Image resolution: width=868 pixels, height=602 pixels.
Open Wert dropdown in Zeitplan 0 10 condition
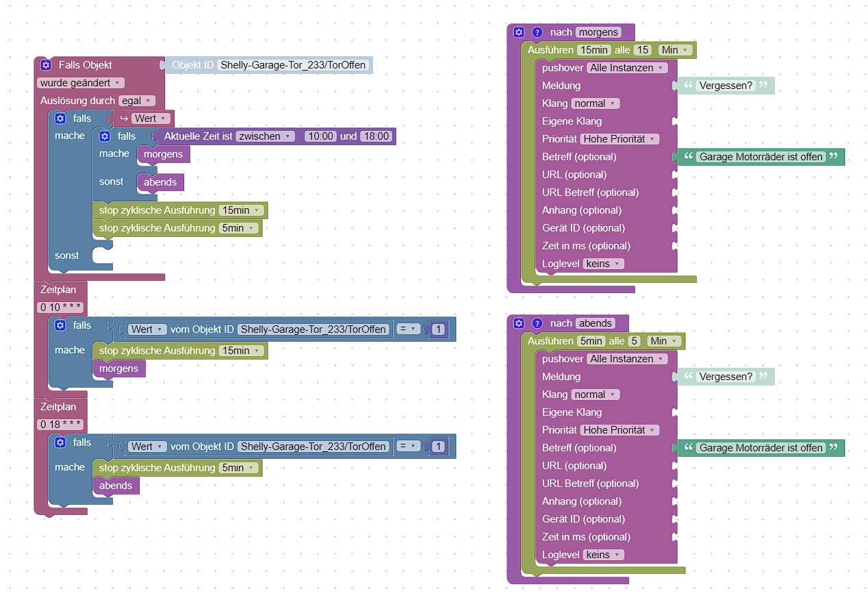click(x=147, y=329)
